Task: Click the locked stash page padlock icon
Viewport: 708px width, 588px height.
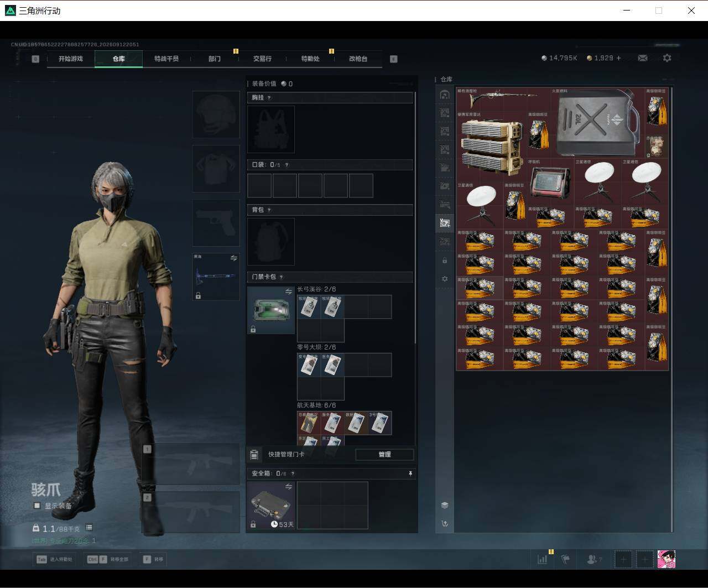Action: (444, 260)
